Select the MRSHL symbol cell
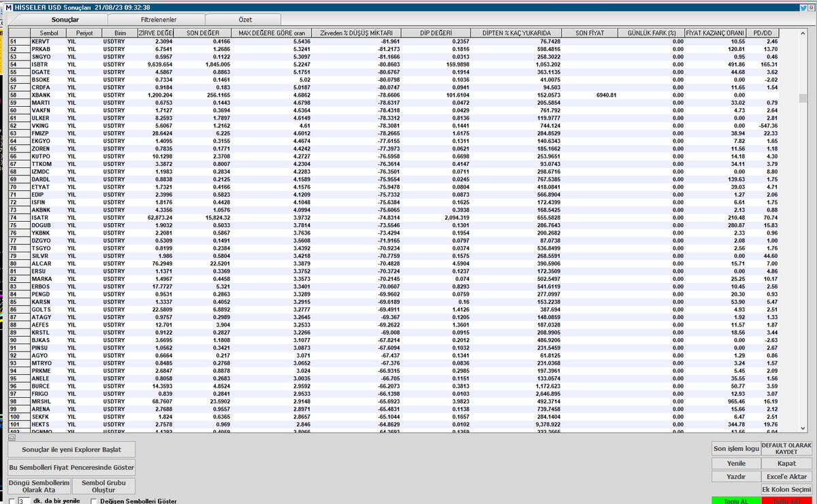 (48, 401)
